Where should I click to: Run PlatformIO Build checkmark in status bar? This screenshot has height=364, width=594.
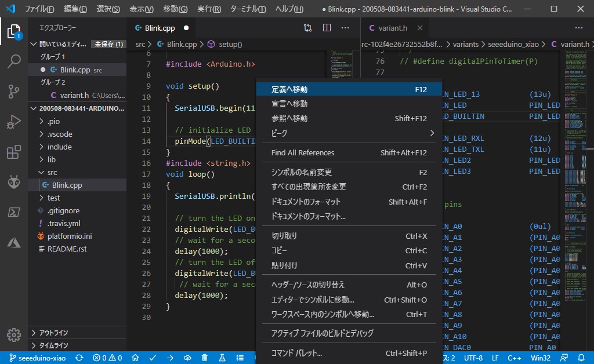153,358
